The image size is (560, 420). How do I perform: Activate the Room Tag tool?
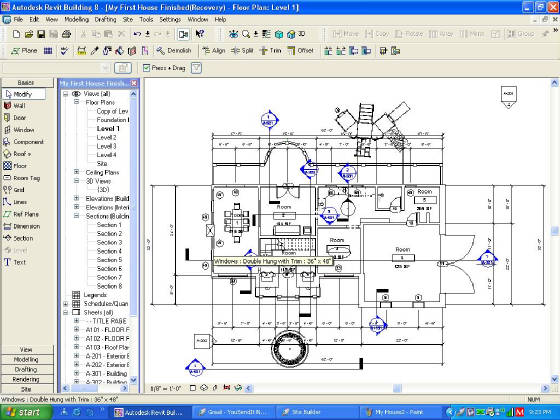(x=22, y=178)
